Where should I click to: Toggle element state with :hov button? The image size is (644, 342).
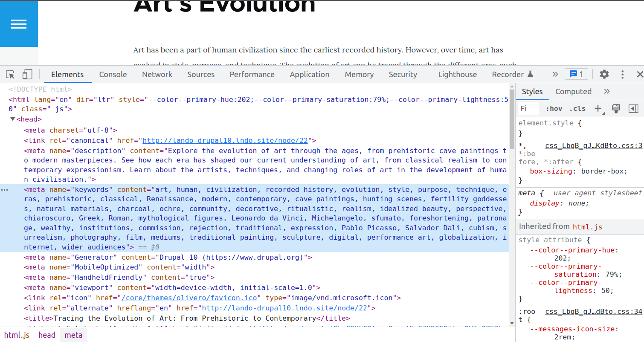pos(554,109)
